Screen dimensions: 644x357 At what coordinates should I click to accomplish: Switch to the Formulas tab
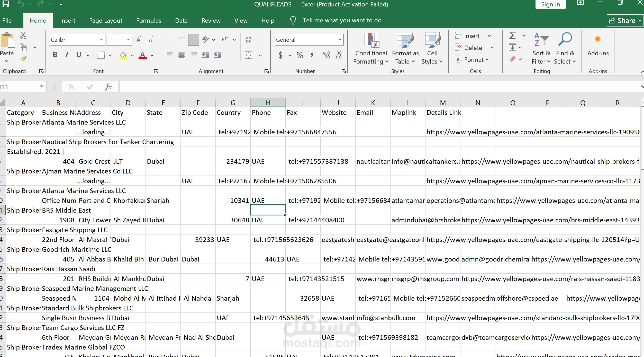point(149,20)
